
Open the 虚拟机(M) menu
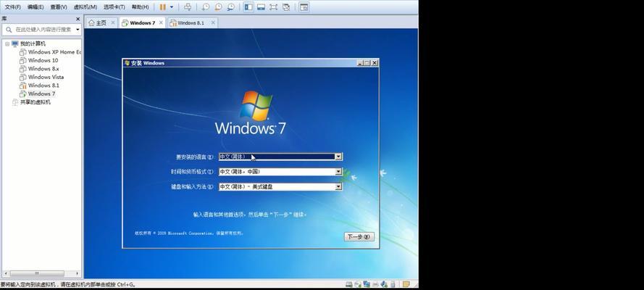coord(85,7)
